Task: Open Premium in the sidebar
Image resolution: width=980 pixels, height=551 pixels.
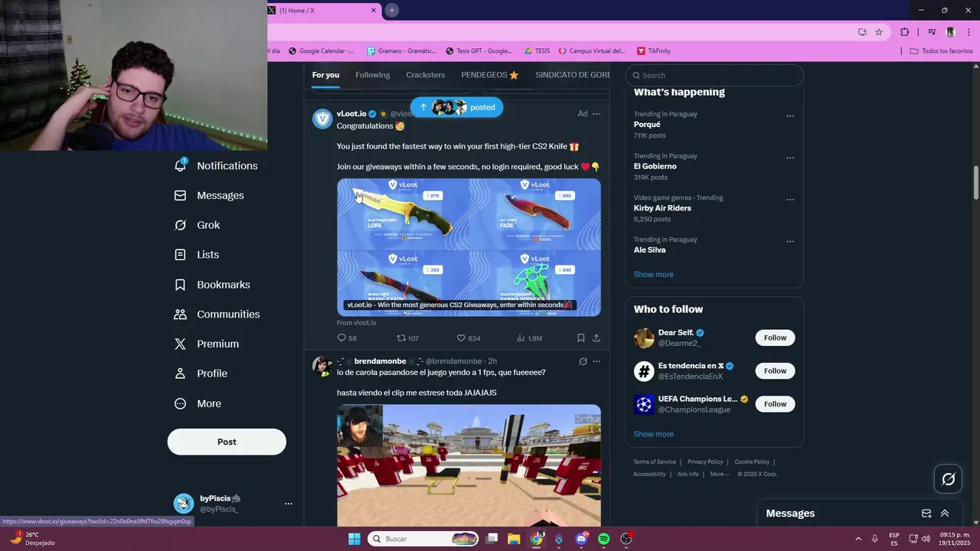Action: pyautogui.click(x=207, y=344)
